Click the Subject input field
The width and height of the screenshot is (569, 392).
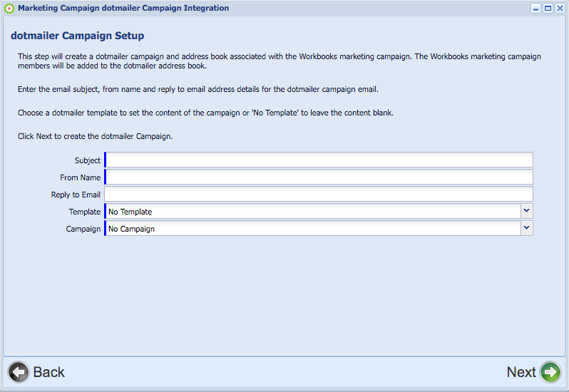click(319, 160)
